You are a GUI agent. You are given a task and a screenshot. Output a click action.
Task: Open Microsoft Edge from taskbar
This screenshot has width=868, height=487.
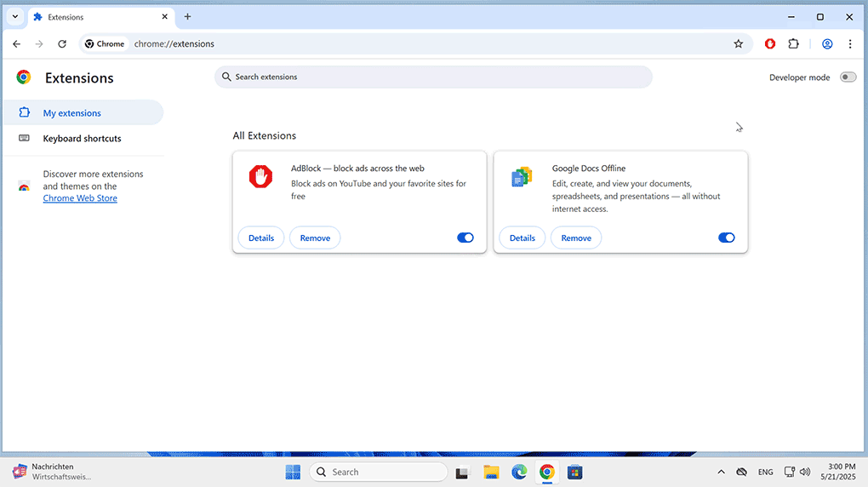(519, 472)
